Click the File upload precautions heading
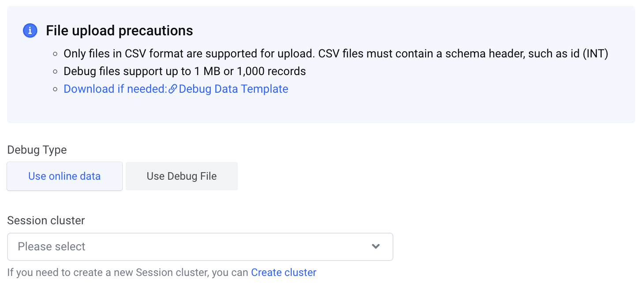The width and height of the screenshot is (644, 287). (120, 31)
